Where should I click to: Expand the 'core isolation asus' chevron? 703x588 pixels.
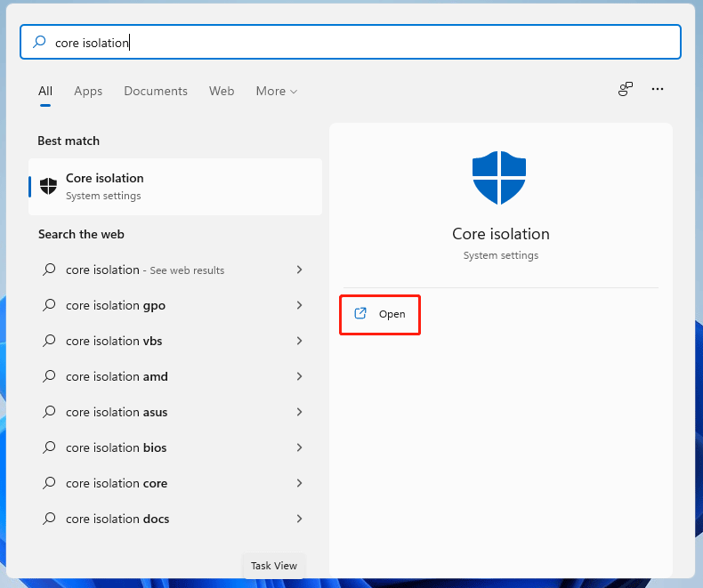tap(300, 412)
